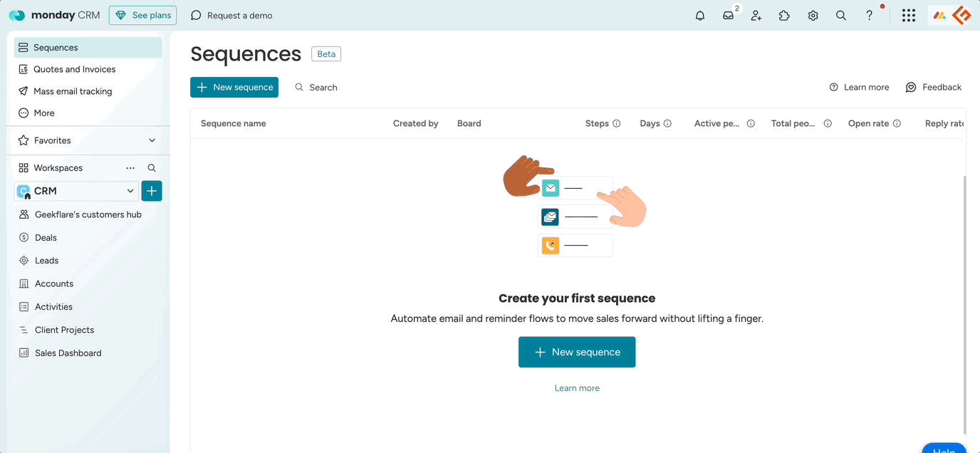Search within workspaces magnifier icon
980x453 pixels.
tap(152, 168)
